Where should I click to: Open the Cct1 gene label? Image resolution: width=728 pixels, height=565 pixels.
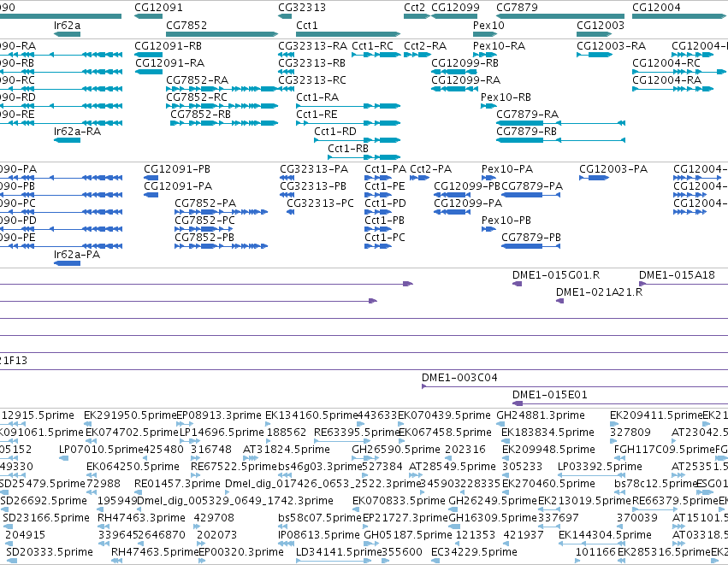pyautogui.click(x=307, y=25)
